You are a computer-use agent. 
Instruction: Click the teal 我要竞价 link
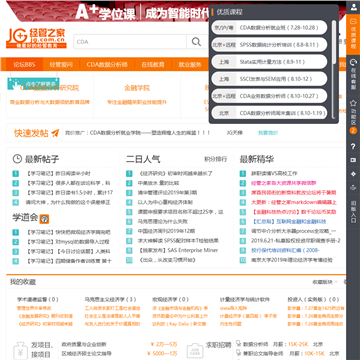(x=268, y=133)
